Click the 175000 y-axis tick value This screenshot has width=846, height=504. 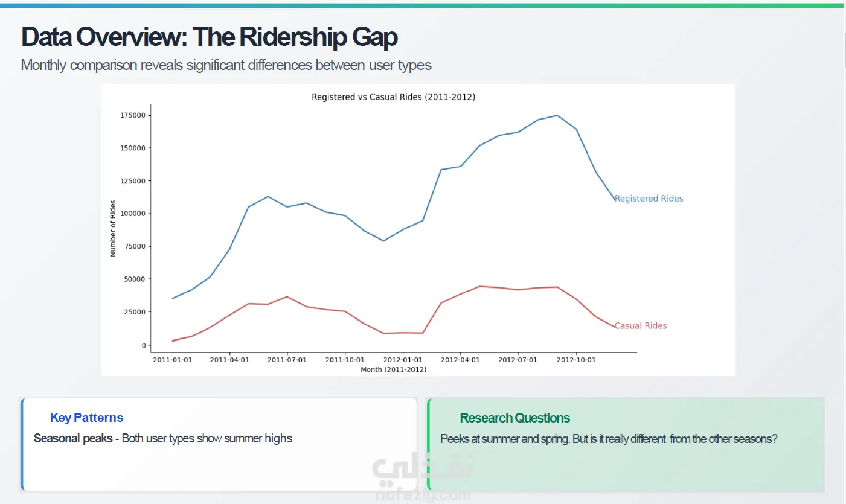(133, 115)
